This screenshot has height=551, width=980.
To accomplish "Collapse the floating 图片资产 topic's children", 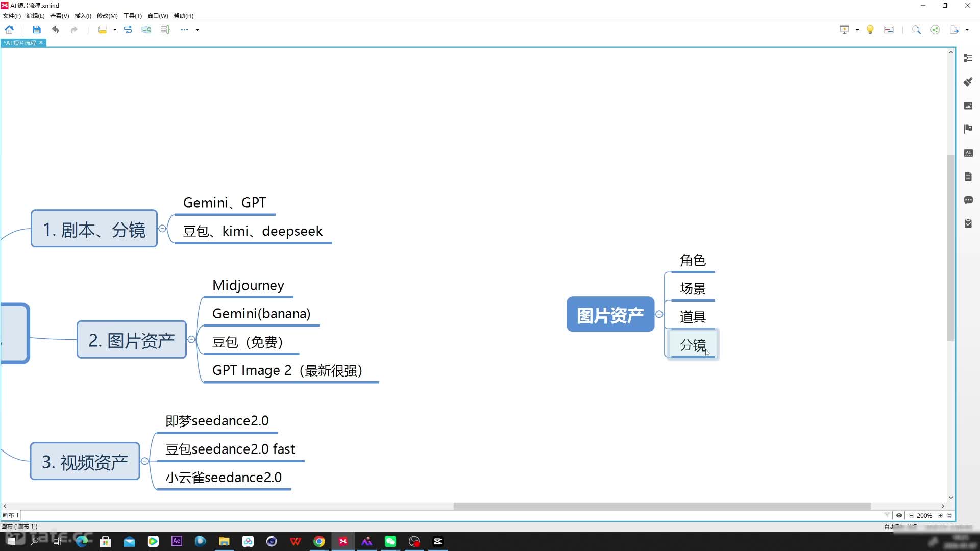I will [659, 314].
